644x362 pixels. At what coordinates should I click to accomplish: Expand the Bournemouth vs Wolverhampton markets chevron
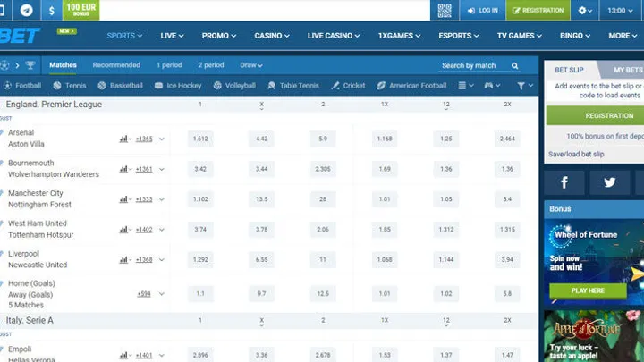(x=161, y=169)
